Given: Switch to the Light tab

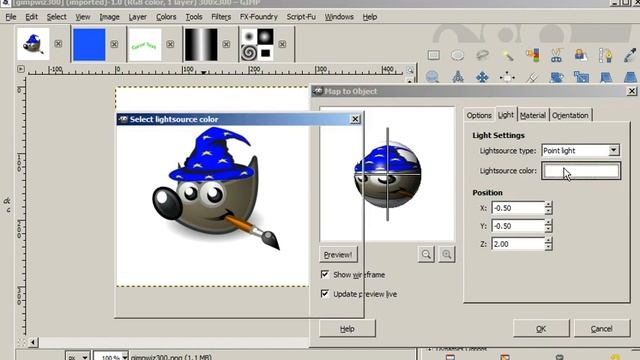Looking at the screenshot, I should (506, 115).
